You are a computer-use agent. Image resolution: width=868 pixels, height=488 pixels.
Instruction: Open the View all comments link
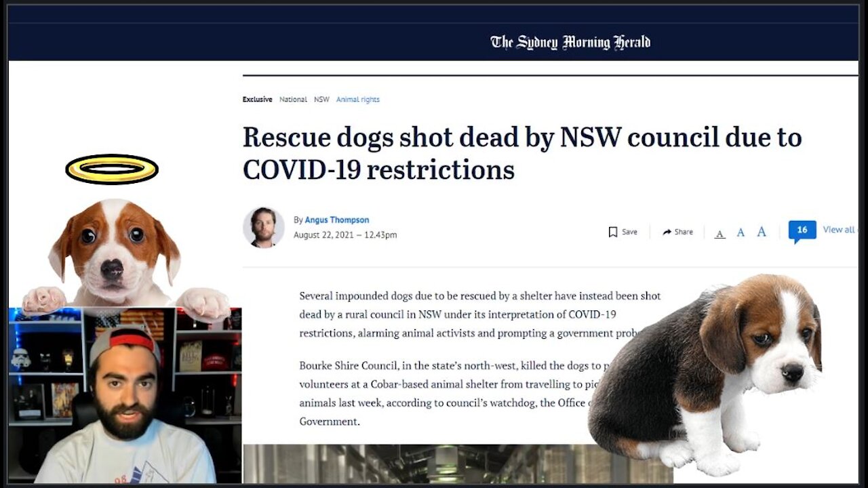pos(840,230)
